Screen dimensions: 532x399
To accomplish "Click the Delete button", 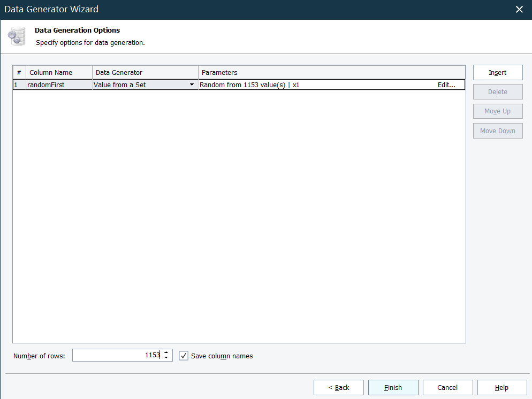I will click(x=497, y=92).
